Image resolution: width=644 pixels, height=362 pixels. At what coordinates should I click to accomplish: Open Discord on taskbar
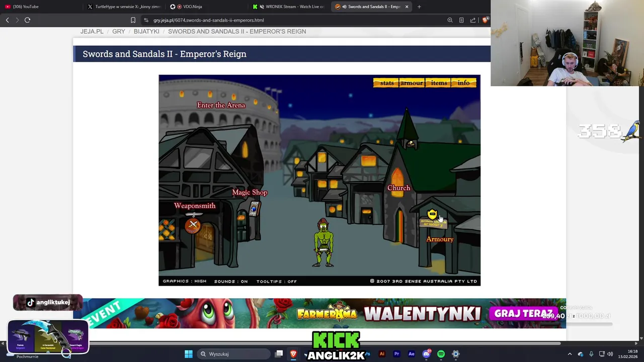(x=426, y=354)
